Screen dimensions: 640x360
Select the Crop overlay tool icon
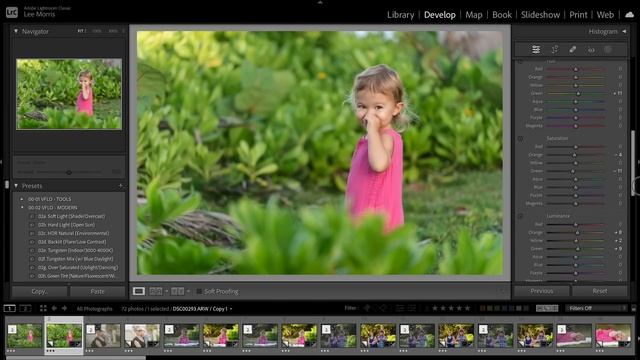(x=554, y=49)
